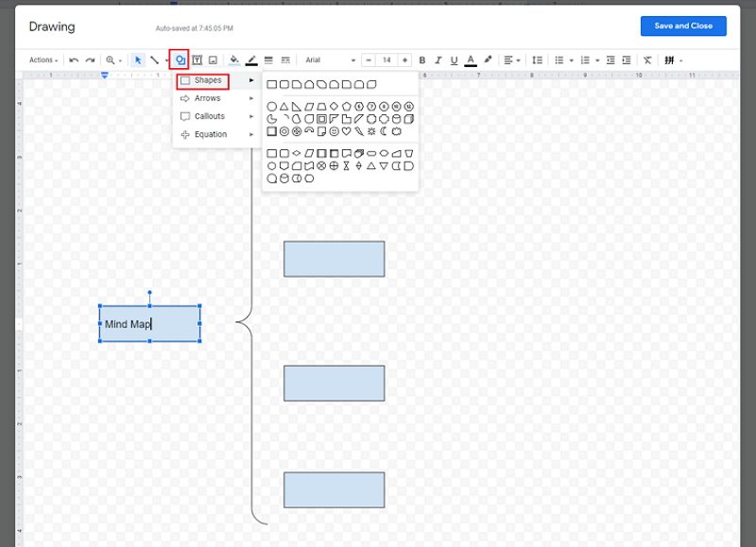Click the Undo arrow
The image size is (756, 547).
coord(76,60)
